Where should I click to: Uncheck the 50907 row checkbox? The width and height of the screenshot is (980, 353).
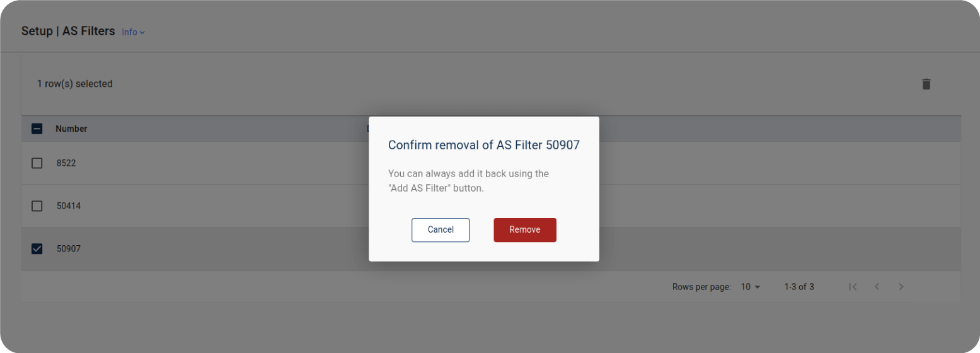click(37, 249)
